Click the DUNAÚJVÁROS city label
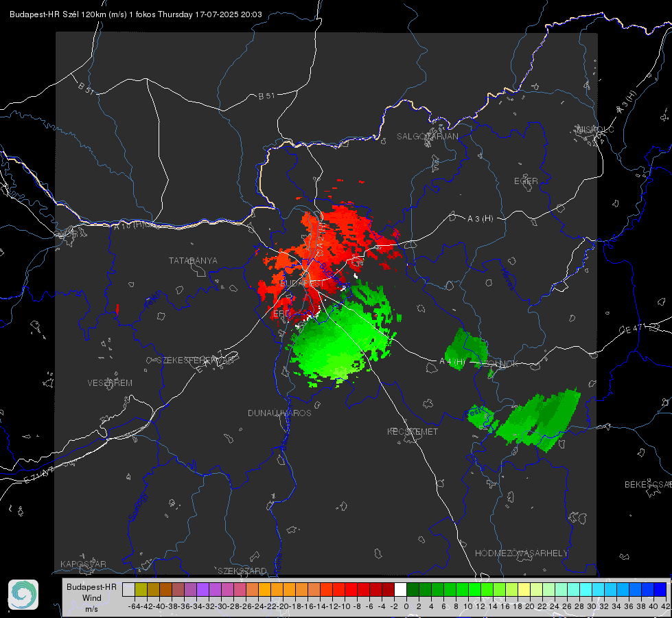 coord(279,413)
